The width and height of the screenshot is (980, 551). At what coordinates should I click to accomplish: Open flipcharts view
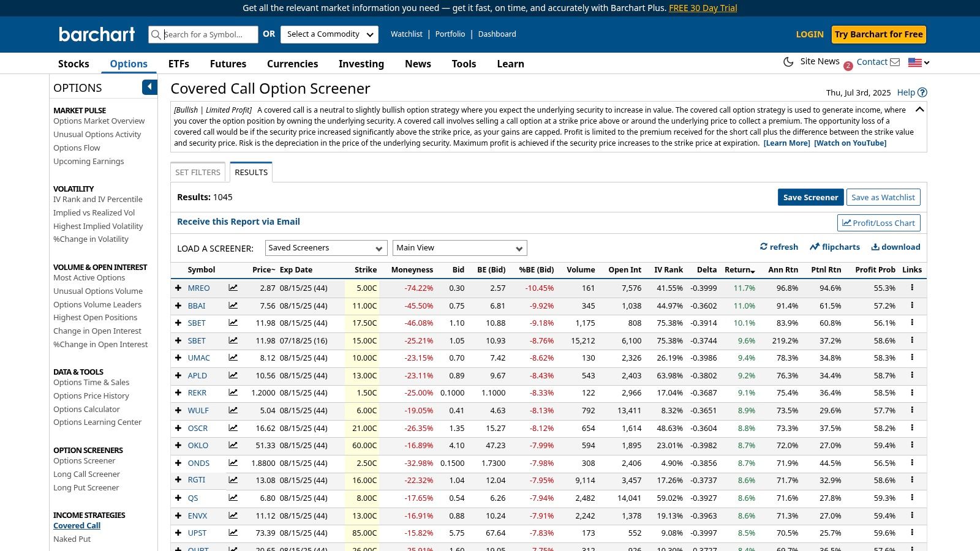(834, 247)
